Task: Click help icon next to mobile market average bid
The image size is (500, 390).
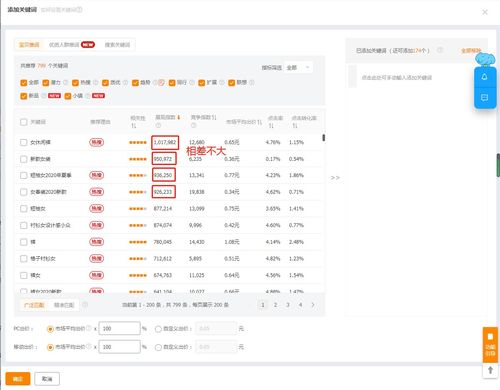Action: tap(89, 346)
